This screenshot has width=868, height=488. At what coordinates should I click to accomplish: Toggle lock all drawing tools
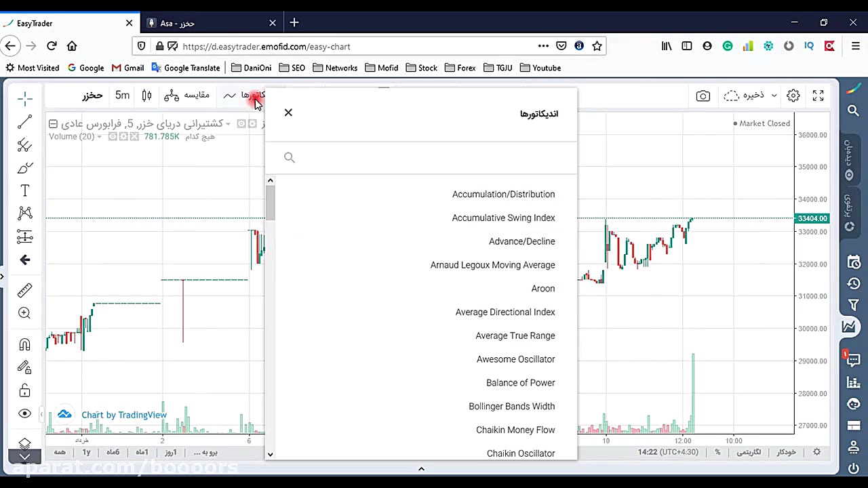pyautogui.click(x=25, y=390)
